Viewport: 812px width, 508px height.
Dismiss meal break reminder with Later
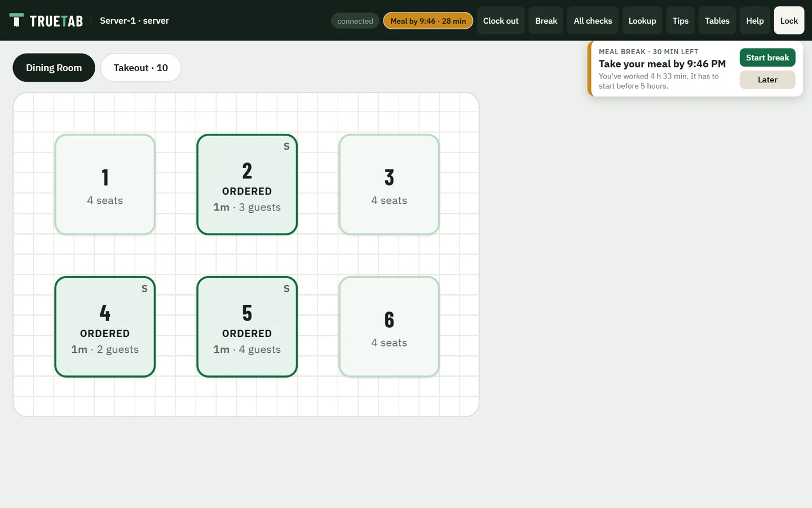[767, 80]
